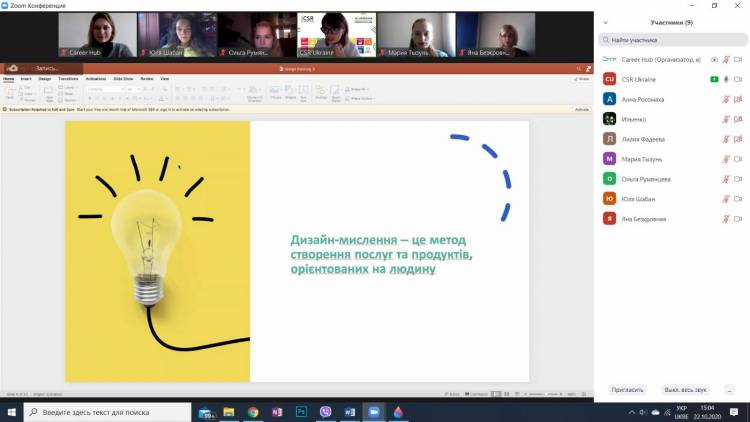Open Photoshop from the taskbar
The height and width of the screenshot is (422, 750).
click(299, 411)
